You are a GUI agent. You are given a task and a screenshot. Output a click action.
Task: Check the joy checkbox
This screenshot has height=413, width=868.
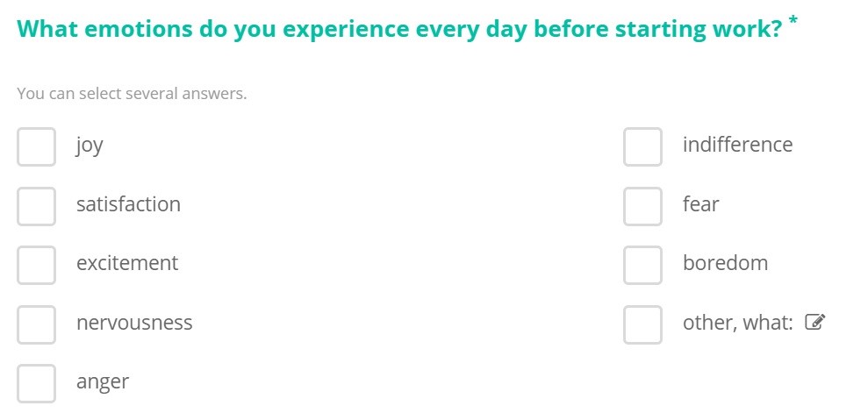tap(37, 147)
